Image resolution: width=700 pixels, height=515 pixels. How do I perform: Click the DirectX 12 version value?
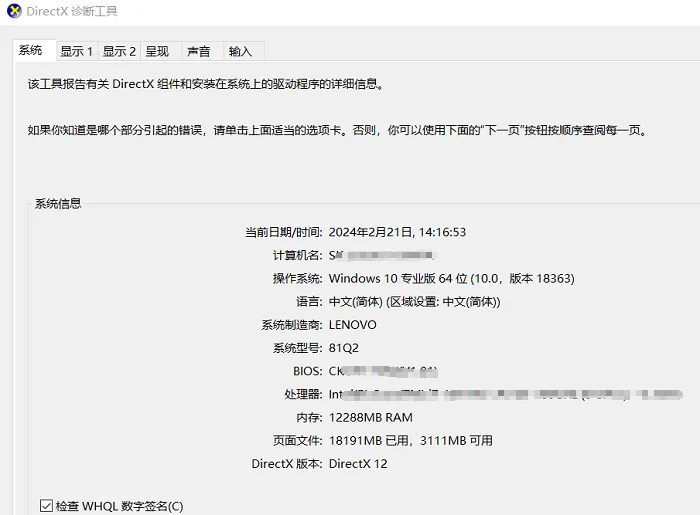pos(358,464)
